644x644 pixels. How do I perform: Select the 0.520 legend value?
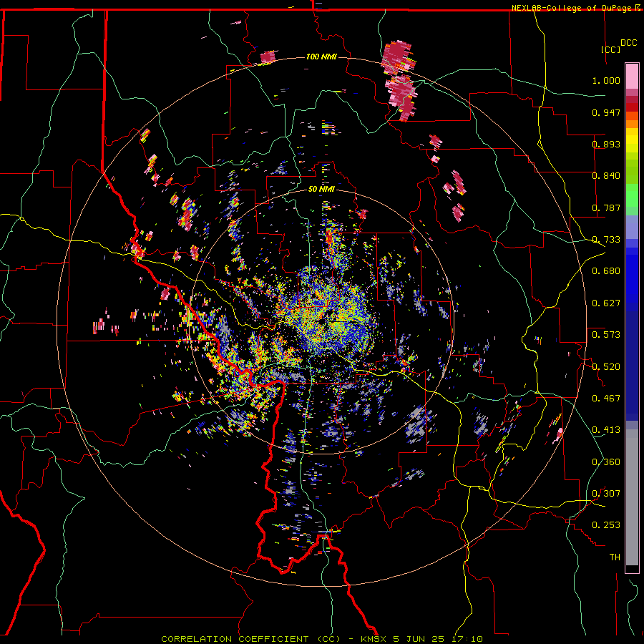606,367
